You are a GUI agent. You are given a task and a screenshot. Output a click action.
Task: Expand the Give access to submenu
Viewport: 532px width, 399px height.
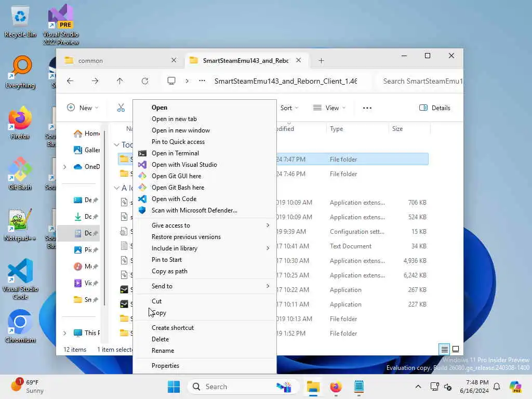205,225
